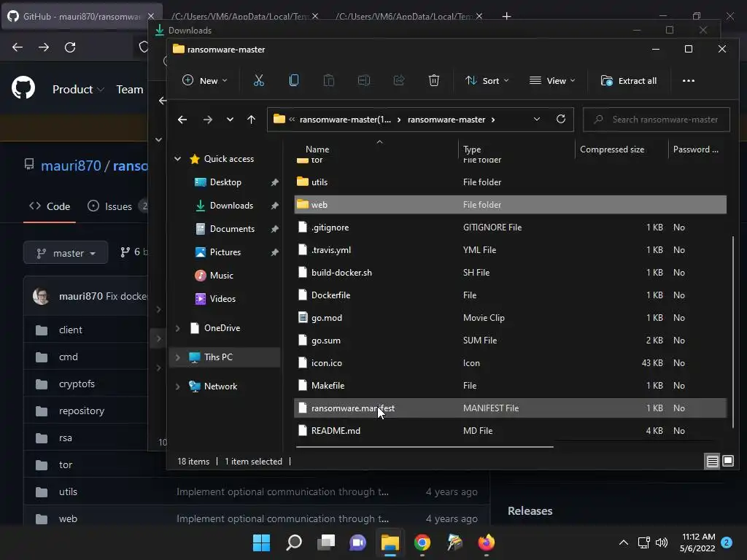Open address bar history dropdown
747x560 pixels.
[537, 119]
